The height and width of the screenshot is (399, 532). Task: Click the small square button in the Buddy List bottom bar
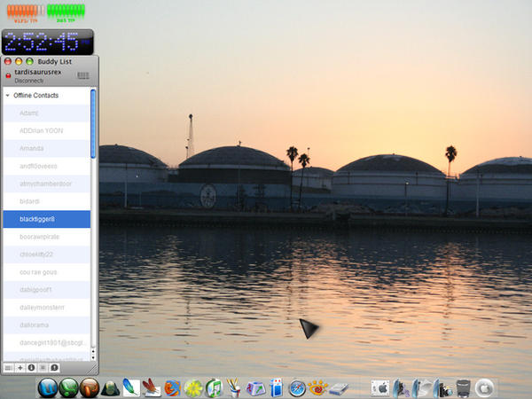tap(43, 367)
